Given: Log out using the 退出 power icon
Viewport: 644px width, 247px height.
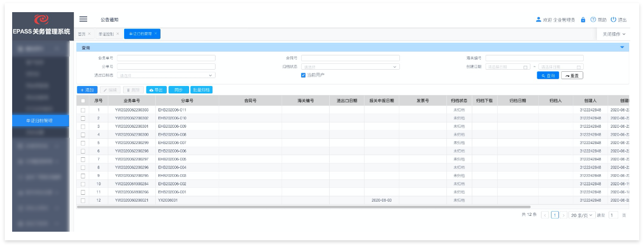Looking at the screenshot, I should (x=613, y=20).
